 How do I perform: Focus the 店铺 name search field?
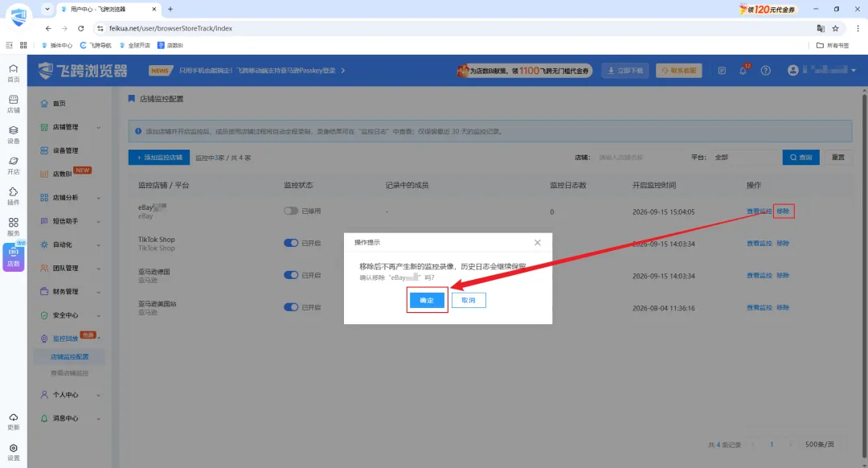point(638,158)
